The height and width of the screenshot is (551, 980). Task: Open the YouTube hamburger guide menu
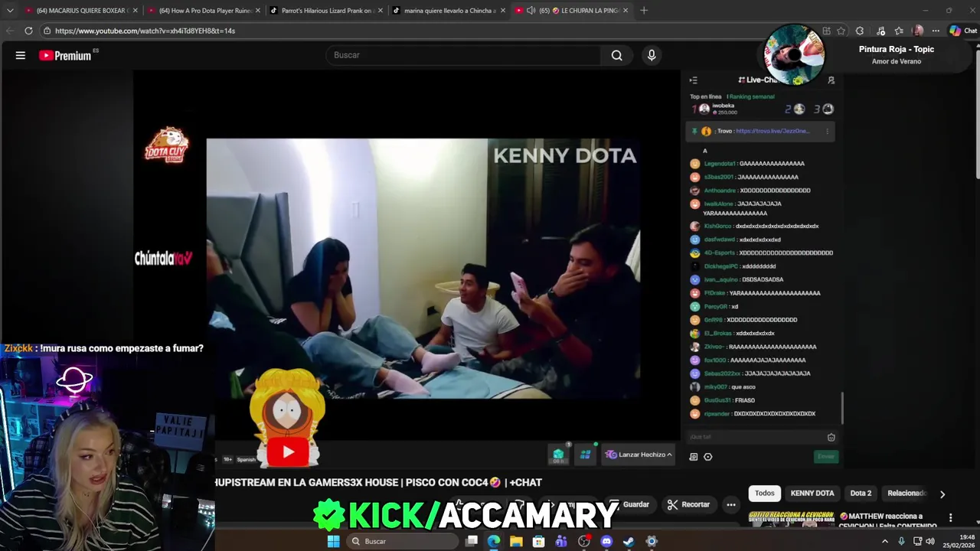(x=21, y=55)
